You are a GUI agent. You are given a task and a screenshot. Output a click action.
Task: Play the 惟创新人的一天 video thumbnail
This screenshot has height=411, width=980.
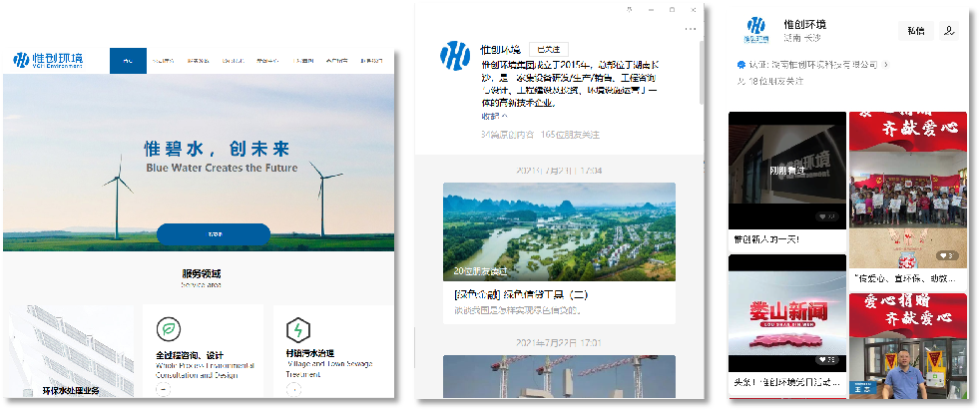[x=786, y=170]
